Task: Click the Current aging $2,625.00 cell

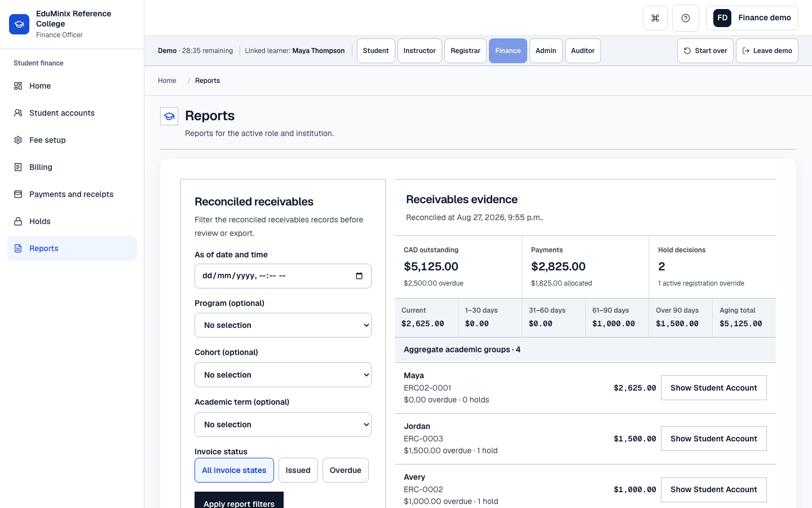Action: [x=426, y=318]
